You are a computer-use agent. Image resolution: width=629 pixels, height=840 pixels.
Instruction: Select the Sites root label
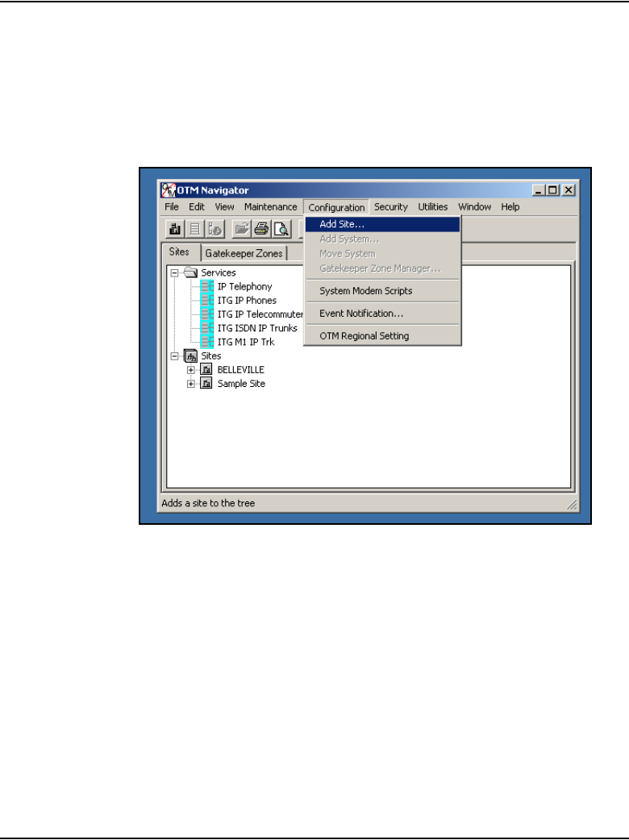(211, 356)
